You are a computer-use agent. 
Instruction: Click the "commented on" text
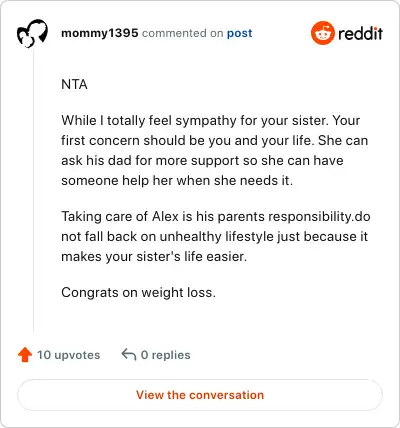coord(182,33)
